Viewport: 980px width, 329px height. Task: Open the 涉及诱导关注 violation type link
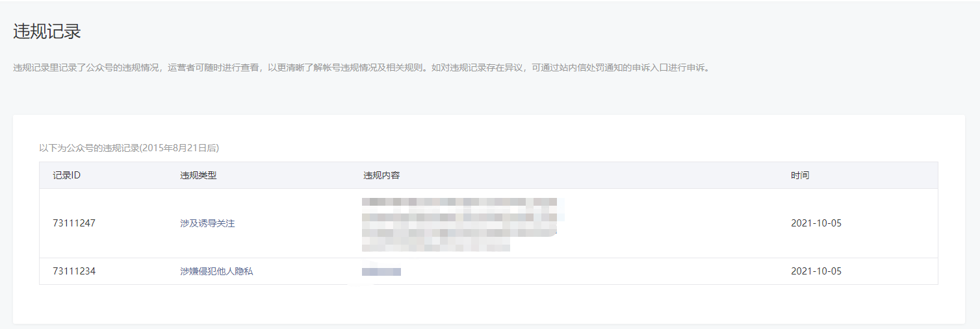coord(207,223)
